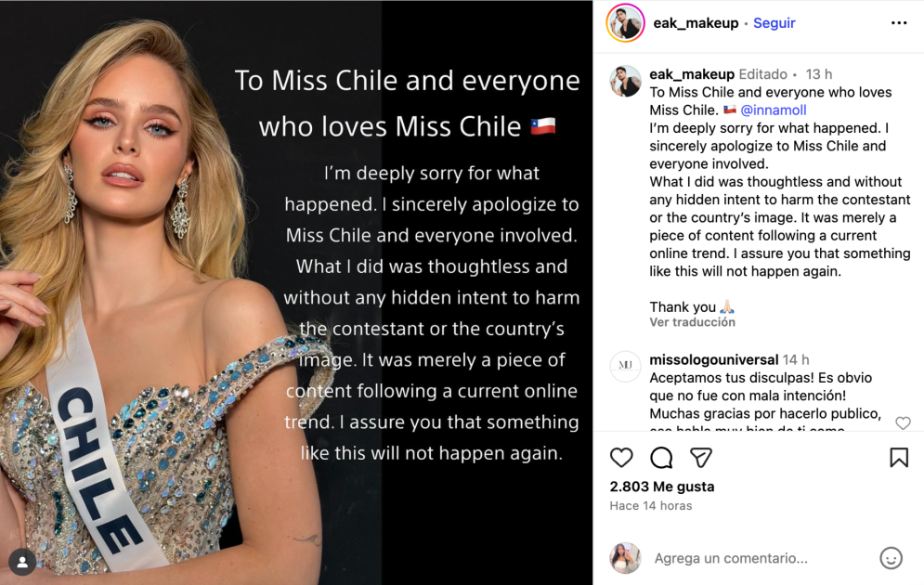Like the missologouniversal comment
Viewport: 924px width, 585px height.
click(x=903, y=422)
